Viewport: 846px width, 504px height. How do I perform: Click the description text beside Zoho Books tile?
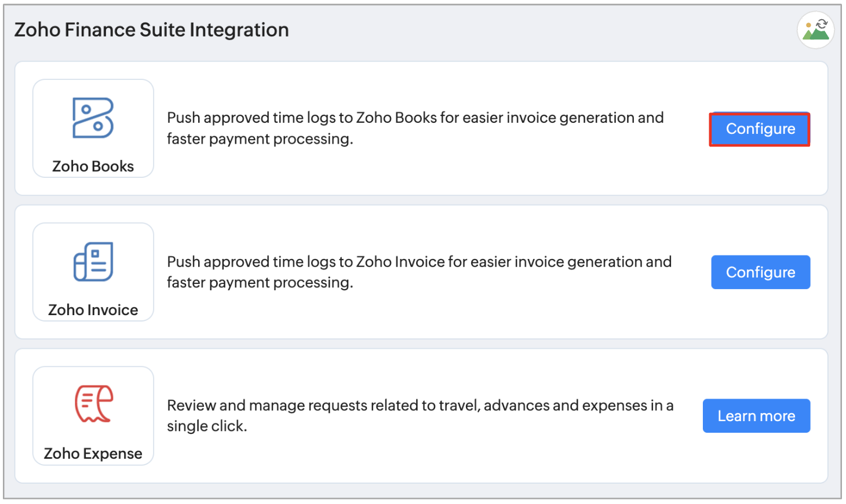coord(415,128)
